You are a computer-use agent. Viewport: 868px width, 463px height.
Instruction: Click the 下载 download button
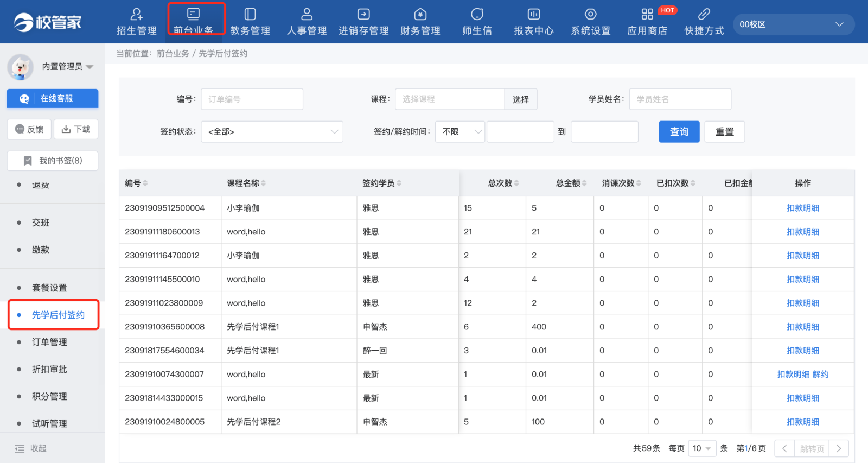[x=76, y=129]
